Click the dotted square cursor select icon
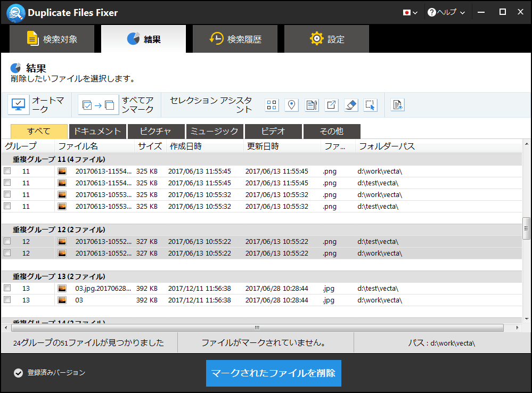 (x=370, y=105)
